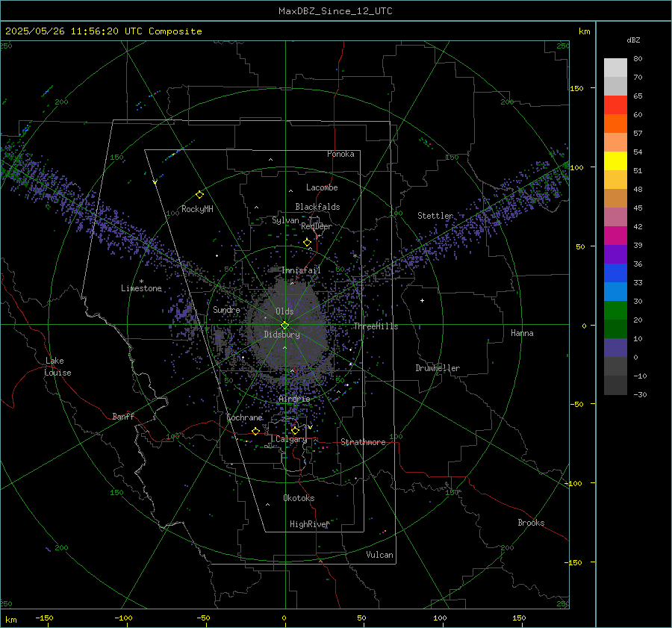Screen dimensions: 672x628
Task: Select the yellow diamond marker below RedDeer
Action: click(x=308, y=243)
